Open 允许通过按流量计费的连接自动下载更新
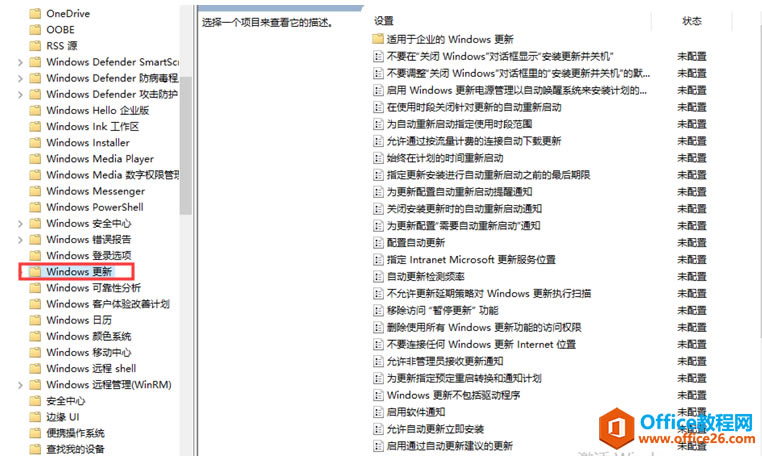Viewport: 762px width, 456px height. 474,141
